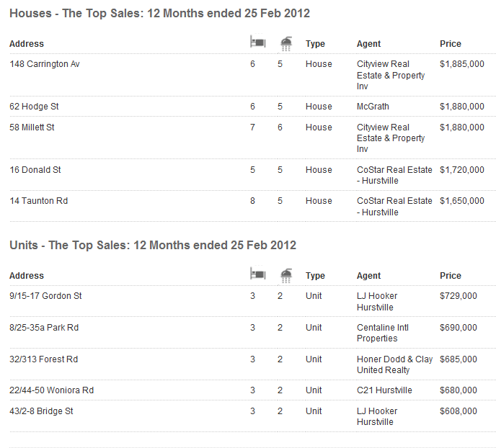
Task: Click the McGrath agent name
Action: (x=373, y=107)
